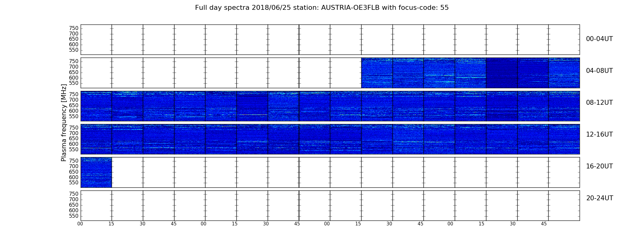Click the 12-16UT spectrogram strip
This screenshot has height=245, width=644.
[330, 139]
